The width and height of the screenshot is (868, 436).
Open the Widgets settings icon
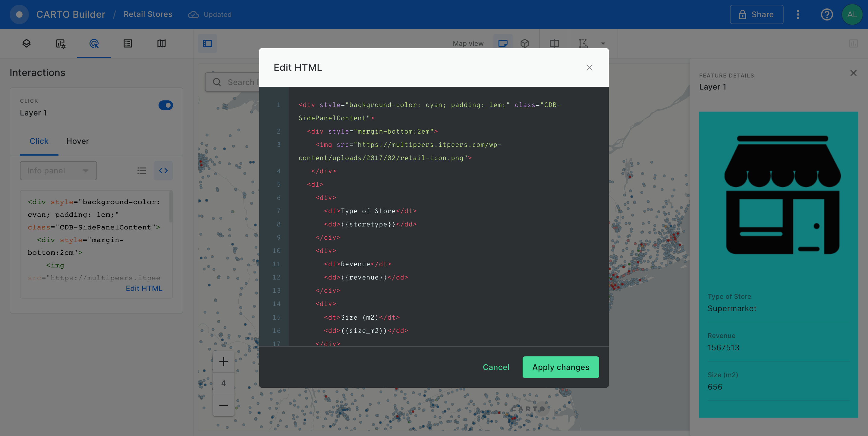point(60,43)
